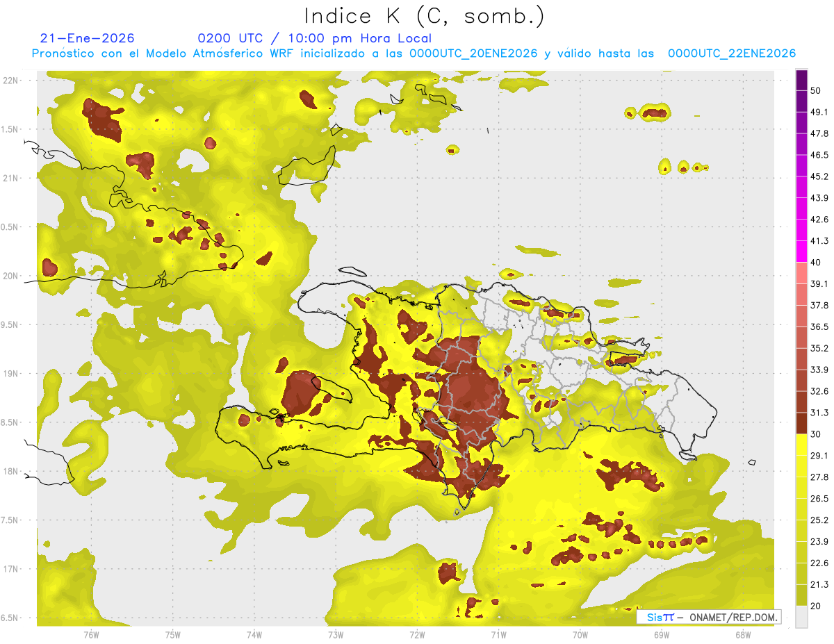This screenshot has width=834, height=644.
Task: Select the '71W' longitude axis label
Action: click(498, 634)
